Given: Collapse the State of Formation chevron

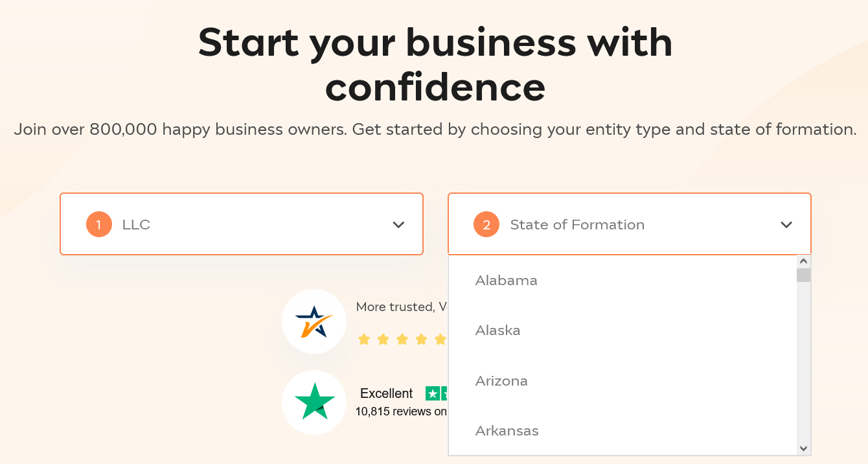Looking at the screenshot, I should click(786, 225).
